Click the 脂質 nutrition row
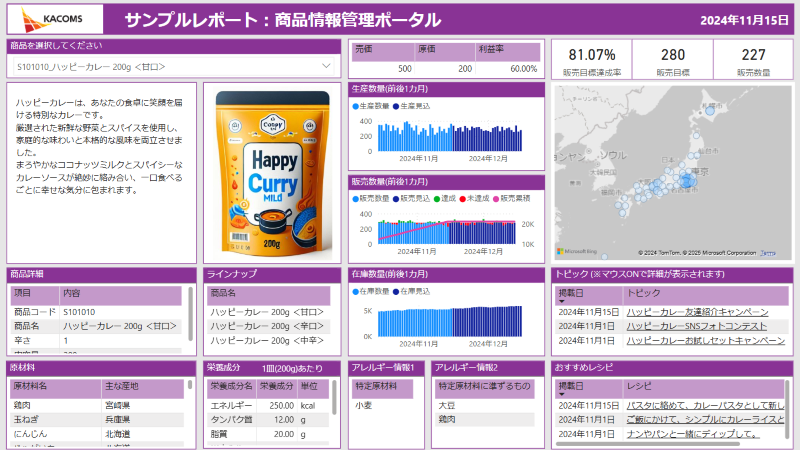 pos(268,434)
